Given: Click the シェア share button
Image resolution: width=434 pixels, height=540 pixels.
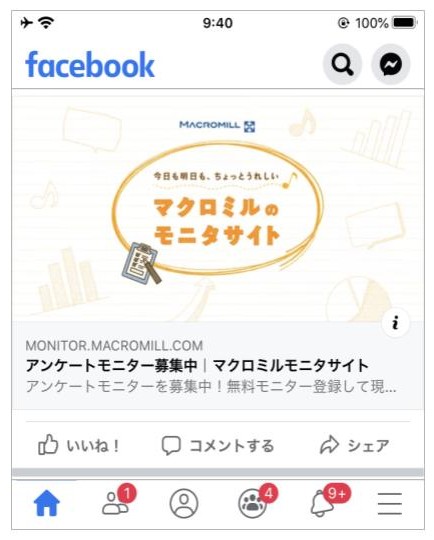Looking at the screenshot, I should point(354,445).
